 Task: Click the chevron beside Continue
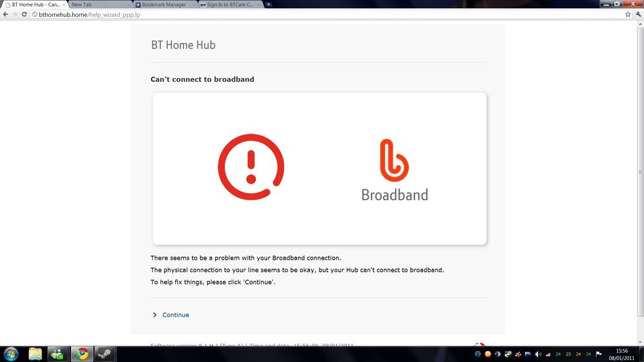(x=155, y=315)
